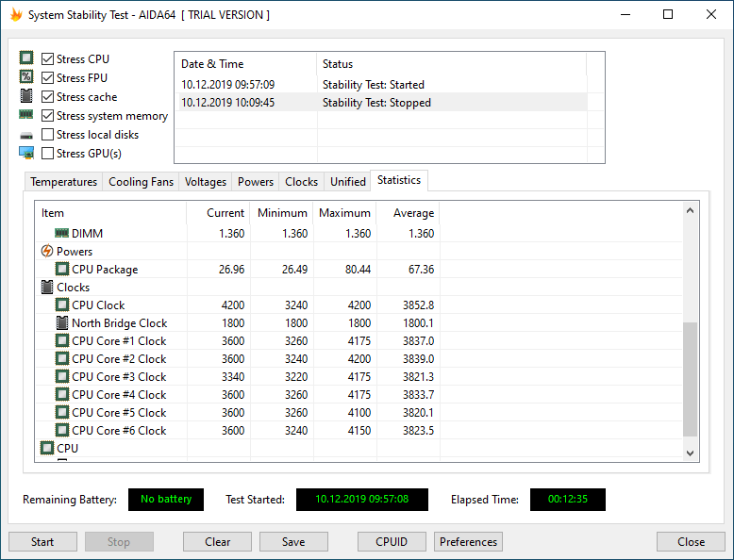Click the CPU Package average value 67.36
Image resolution: width=734 pixels, height=560 pixels.
click(x=421, y=269)
